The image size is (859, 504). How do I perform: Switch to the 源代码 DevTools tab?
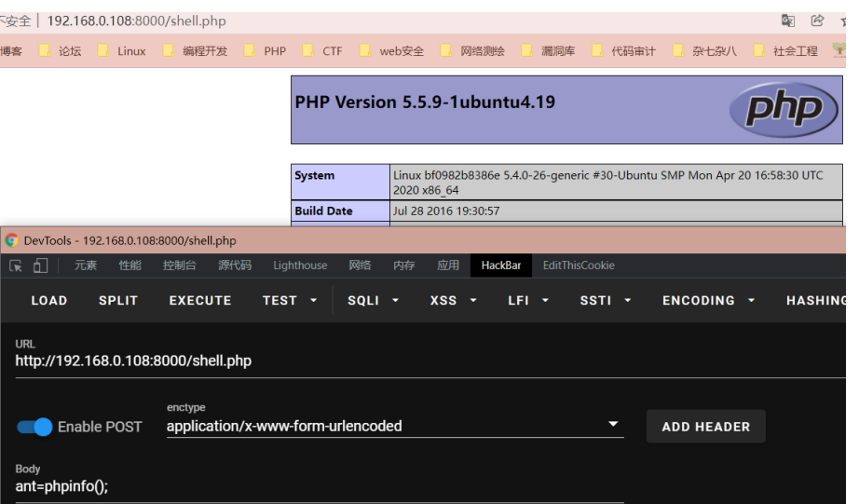235,266
